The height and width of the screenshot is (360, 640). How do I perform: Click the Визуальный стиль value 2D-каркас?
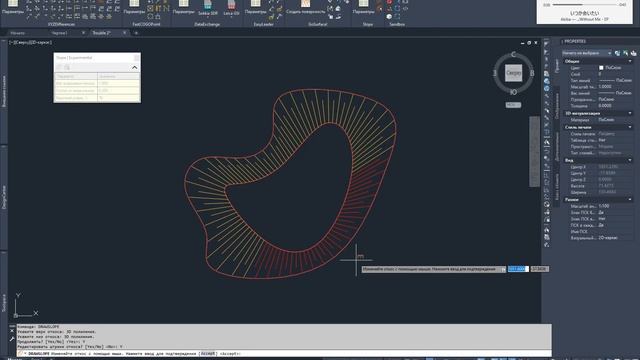pyautogui.click(x=608, y=238)
